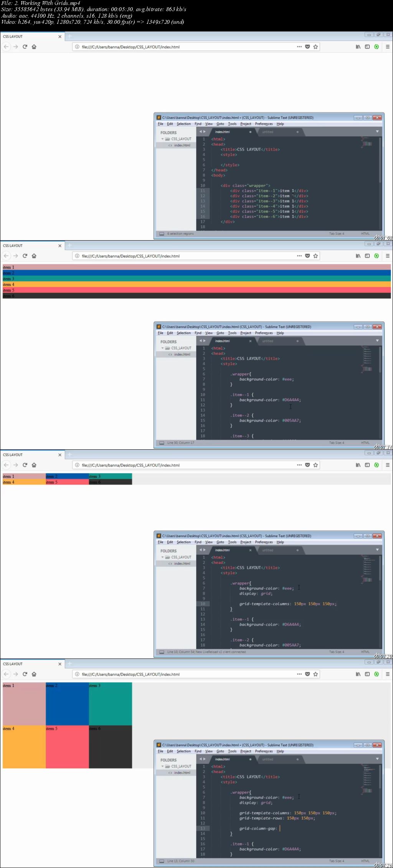
Task: Toggle the sidebar view icon in the topmost browser
Action: coord(367,47)
